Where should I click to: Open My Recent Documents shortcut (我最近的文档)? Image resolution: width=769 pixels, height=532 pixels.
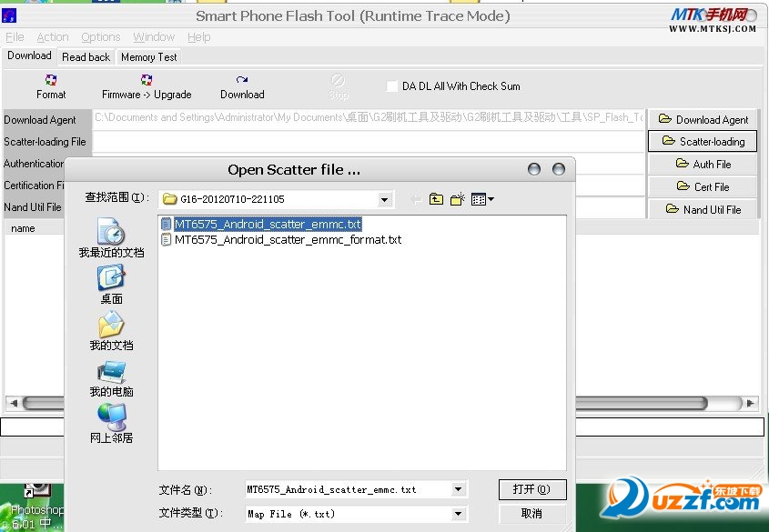tap(111, 238)
